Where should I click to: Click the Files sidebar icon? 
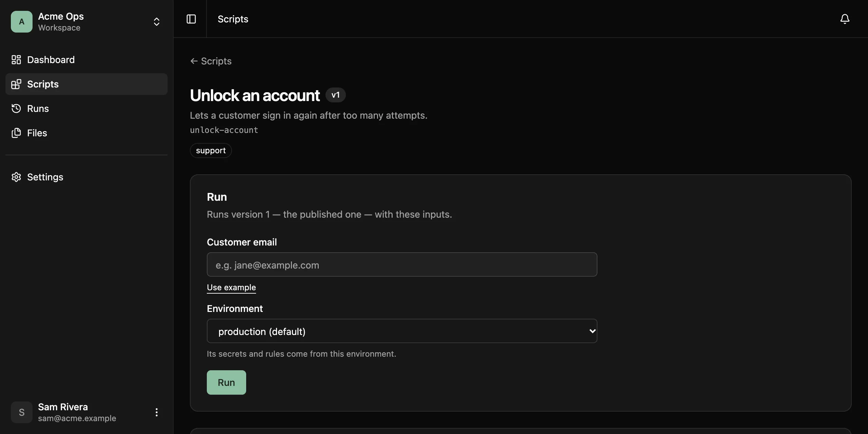(x=16, y=133)
